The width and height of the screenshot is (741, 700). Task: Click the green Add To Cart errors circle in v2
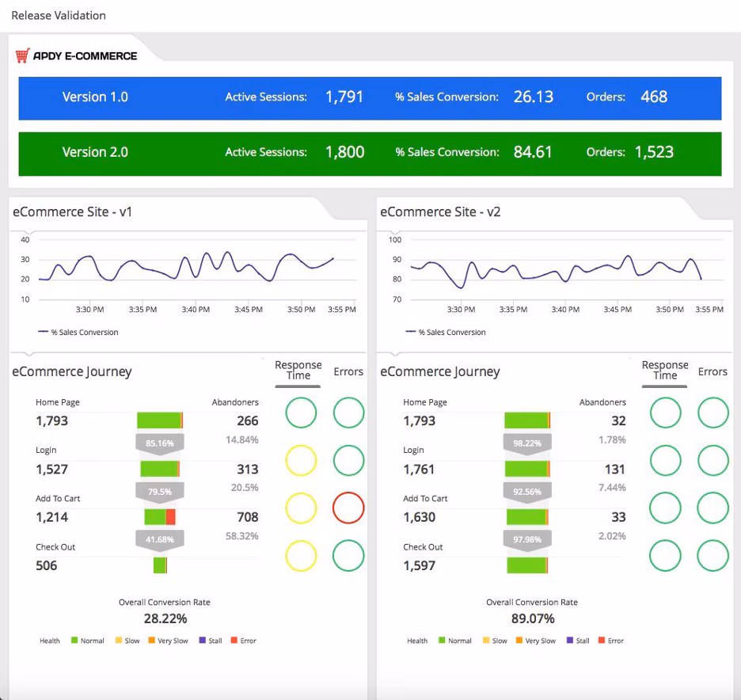[712, 508]
